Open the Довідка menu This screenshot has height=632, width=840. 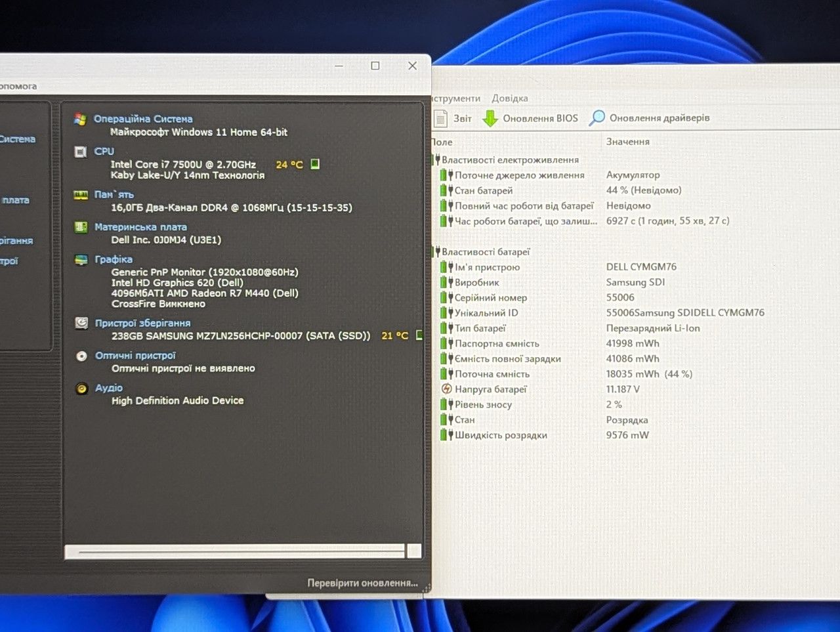pos(510,98)
